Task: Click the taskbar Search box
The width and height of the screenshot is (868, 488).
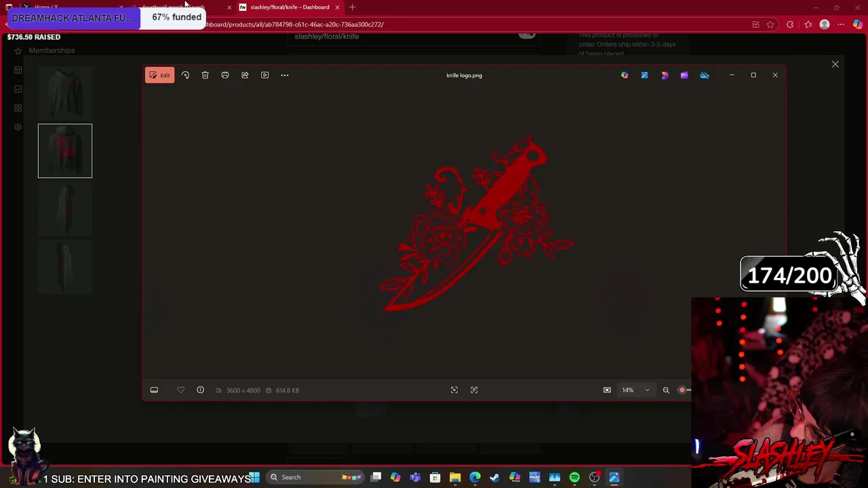Action: click(x=316, y=477)
